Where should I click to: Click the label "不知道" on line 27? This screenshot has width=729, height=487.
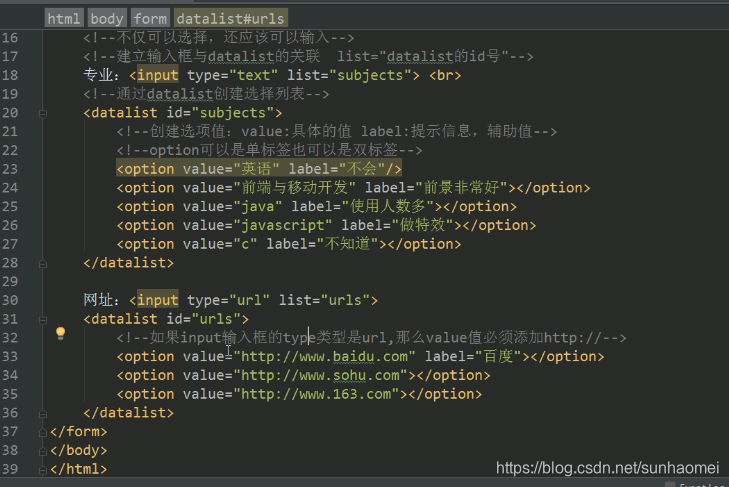[x=348, y=244]
